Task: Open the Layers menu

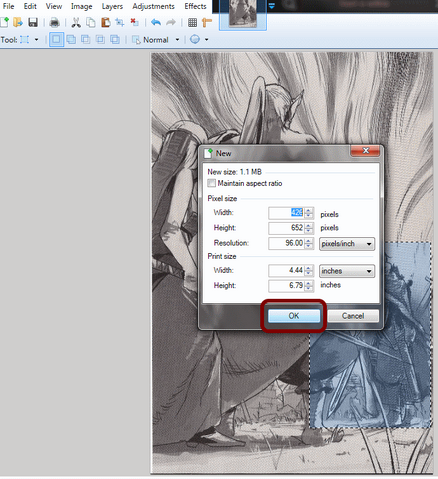Action: pos(112,6)
